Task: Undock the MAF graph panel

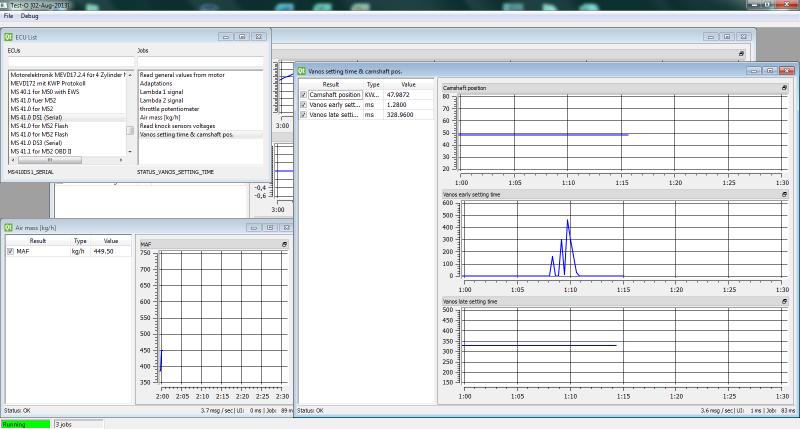Action: click(x=284, y=244)
